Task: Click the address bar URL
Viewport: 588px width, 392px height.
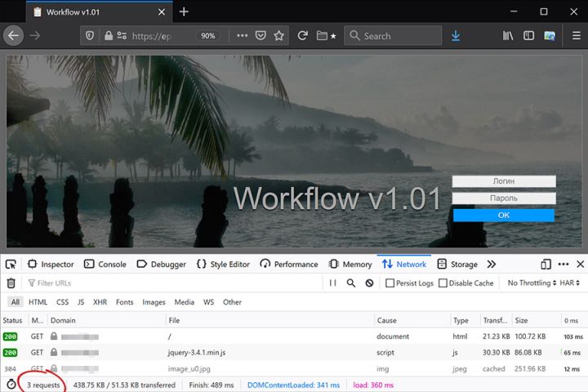Action: [x=152, y=36]
